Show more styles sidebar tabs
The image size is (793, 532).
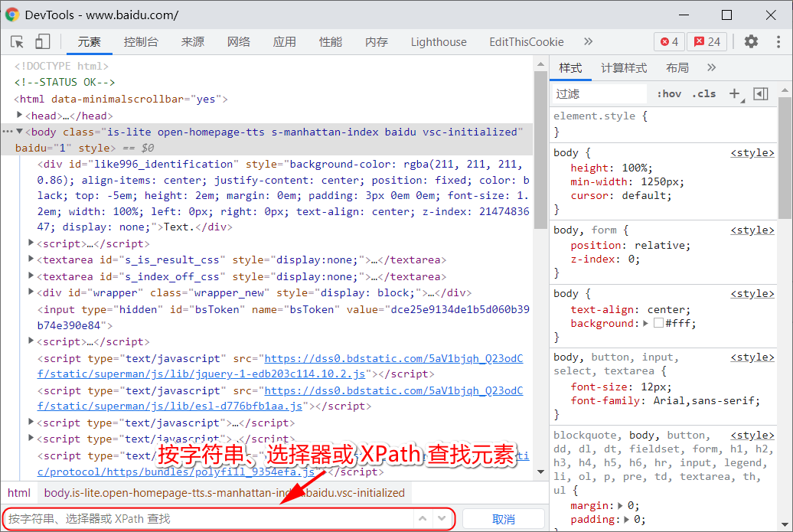711,68
